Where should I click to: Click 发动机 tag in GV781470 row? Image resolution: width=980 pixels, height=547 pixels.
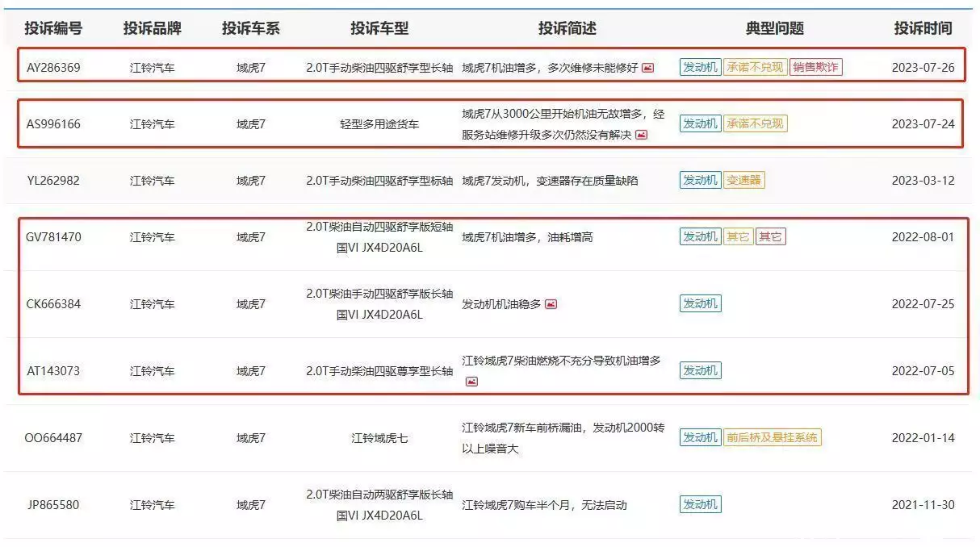coord(700,236)
